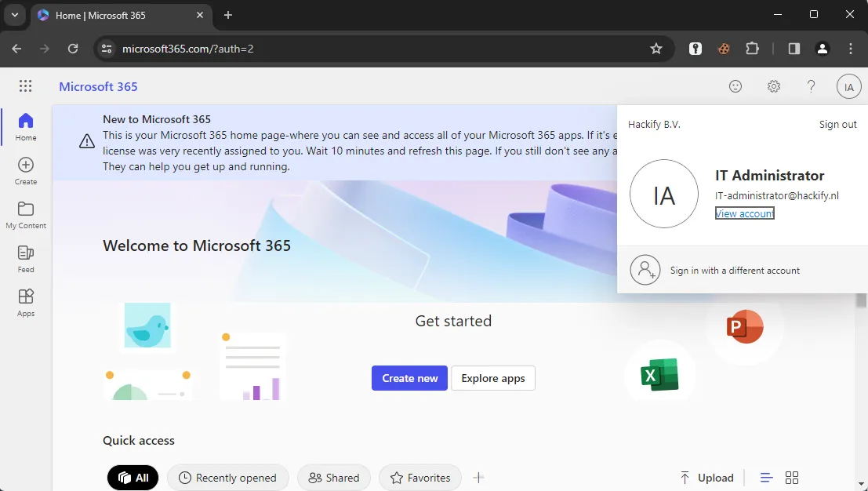Toggle the All quick access filter
The image size is (868, 491).
coord(133,477)
